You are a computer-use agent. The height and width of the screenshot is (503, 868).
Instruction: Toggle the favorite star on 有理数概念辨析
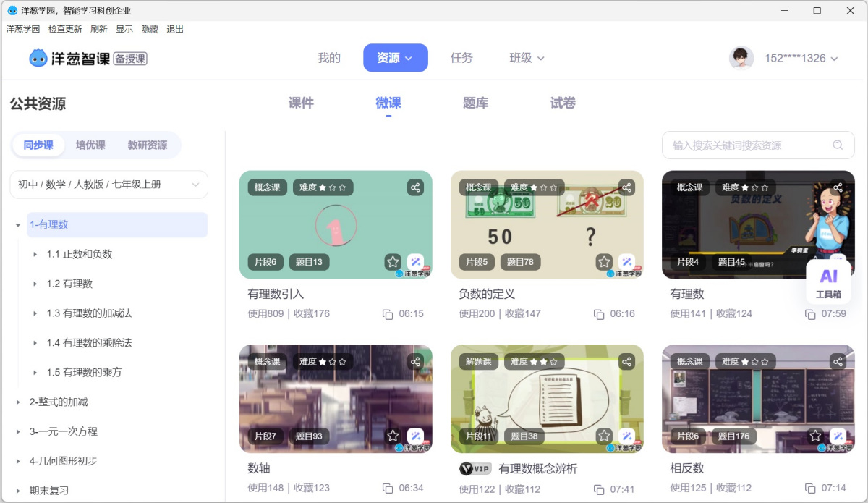pos(604,436)
